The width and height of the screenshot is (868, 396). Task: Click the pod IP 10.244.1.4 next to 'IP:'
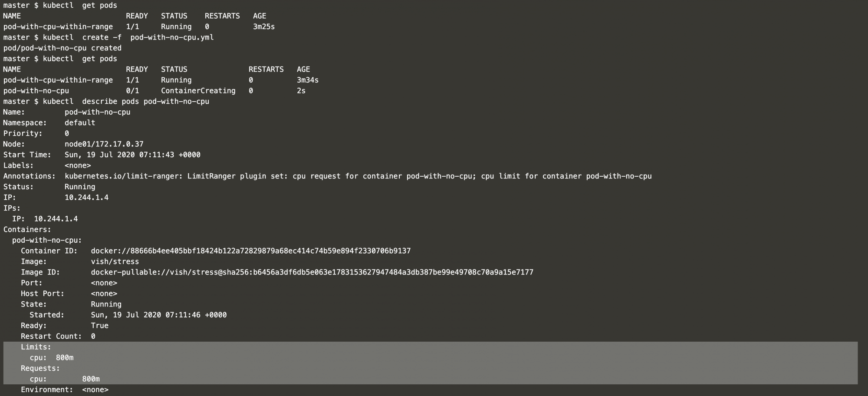[86, 198]
